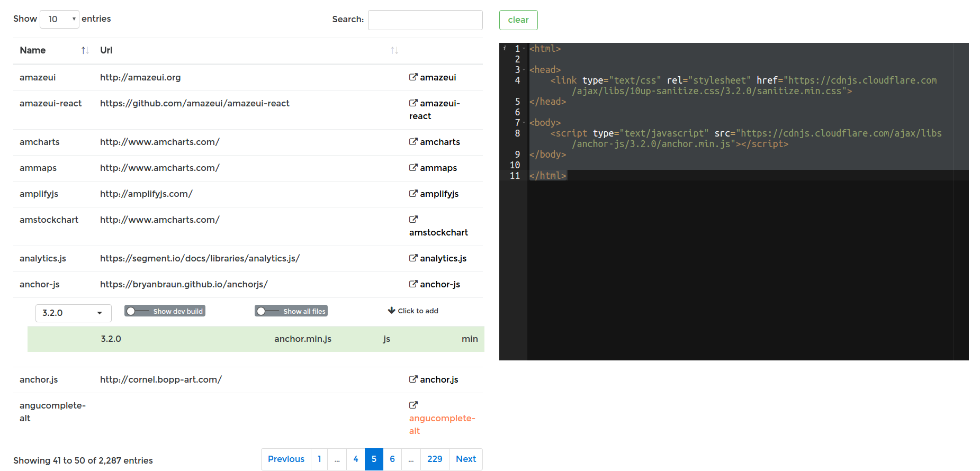This screenshot has width=980, height=471.
Task: Collapse the head tag fold arrow on line 3
Action: (524, 70)
